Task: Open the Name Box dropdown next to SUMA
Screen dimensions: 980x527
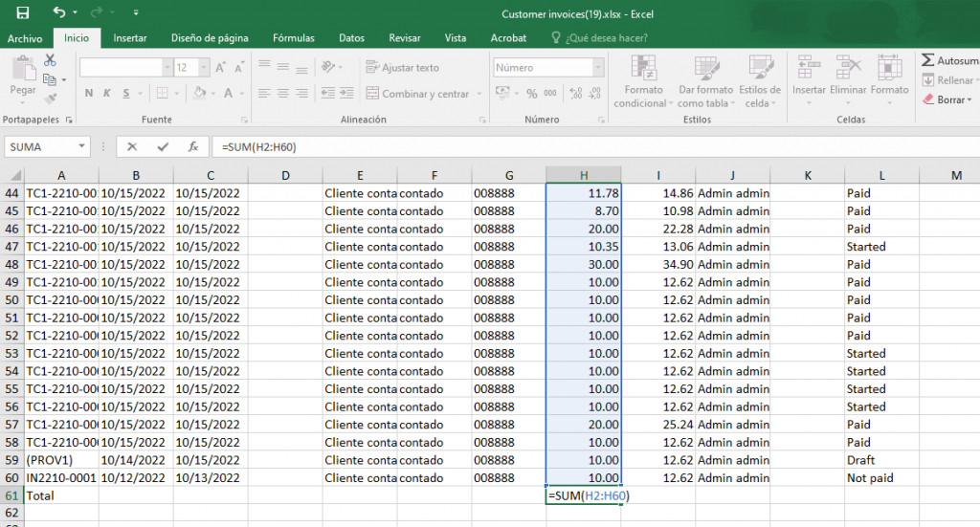Action: pyautogui.click(x=81, y=147)
